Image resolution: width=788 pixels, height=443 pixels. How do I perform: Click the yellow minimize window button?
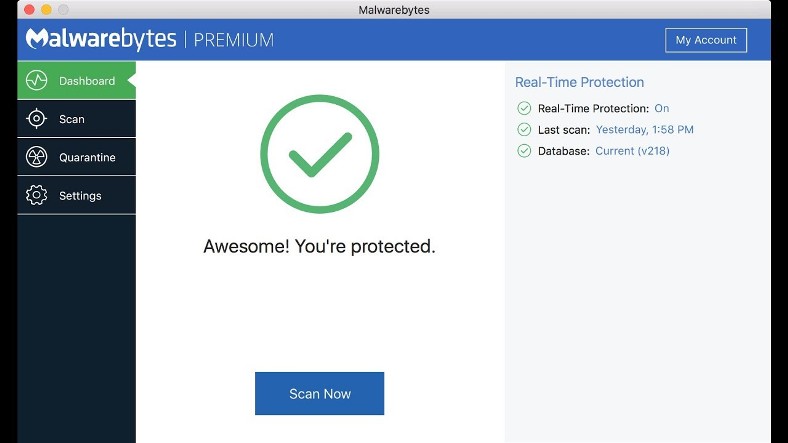point(46,10)
